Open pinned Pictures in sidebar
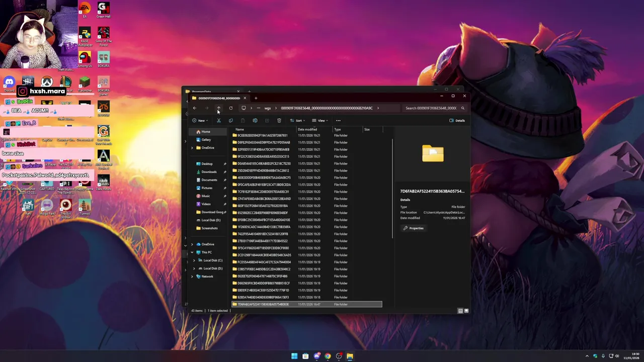The image size is (644, 362). [206, 188]
